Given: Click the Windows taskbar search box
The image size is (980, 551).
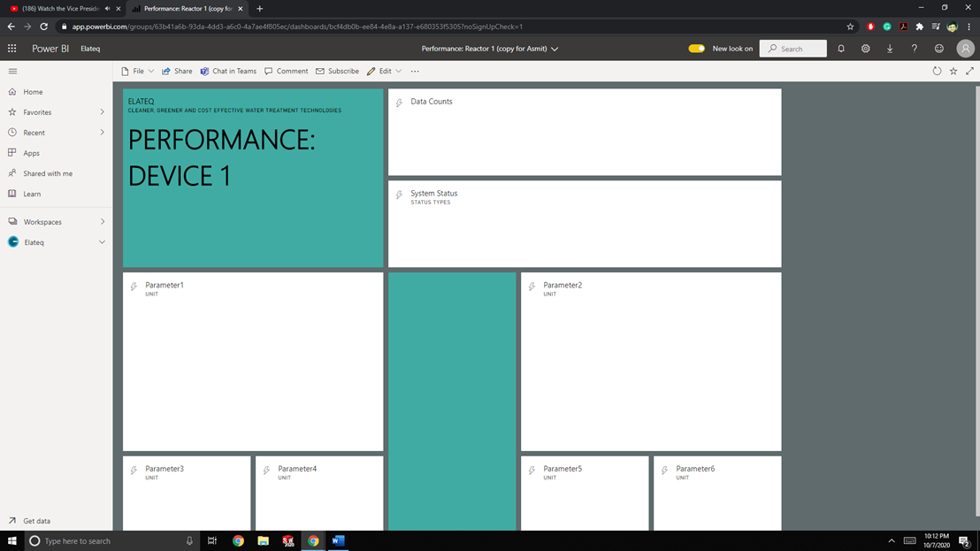Looking at the screenshot, I should click(112, 541).
